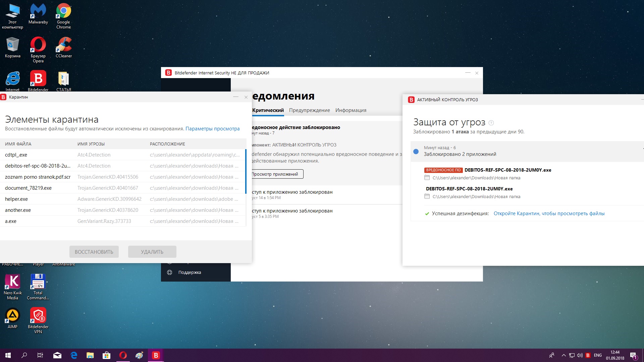
Task: Click the Удалить button in quarantine
Action: point(152,252)
